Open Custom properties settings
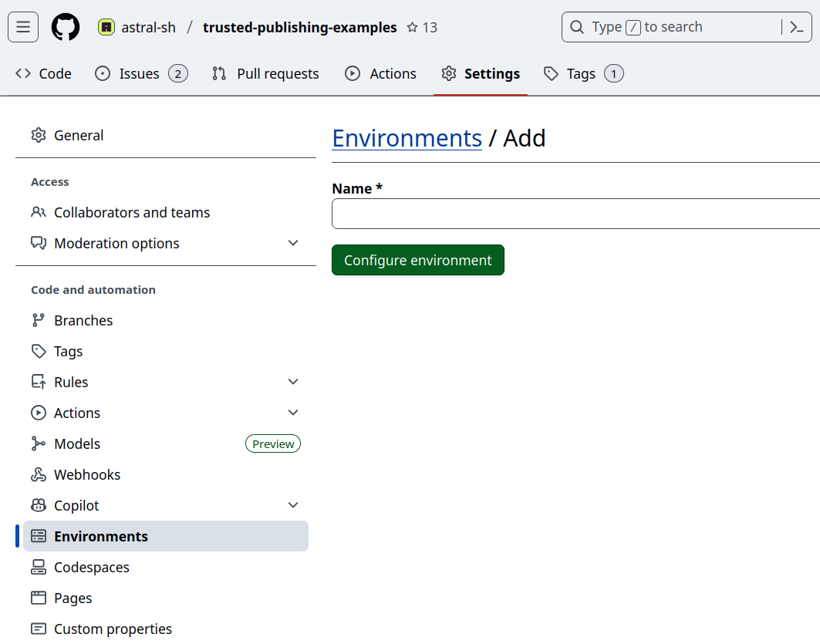 pos(113,629)
